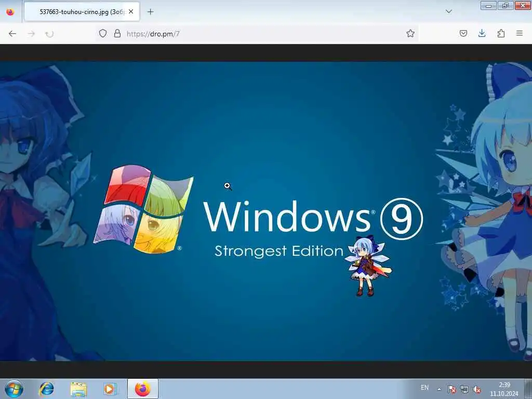Launch Internet Explorer from the taskbar
532x399 pixels.
(x=46, y=389)
